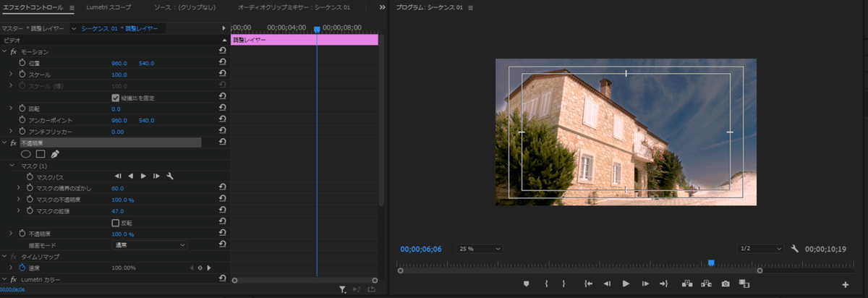Track the selected mask forward one frame
The image size is (868, 298).
[x=156, y=176]
